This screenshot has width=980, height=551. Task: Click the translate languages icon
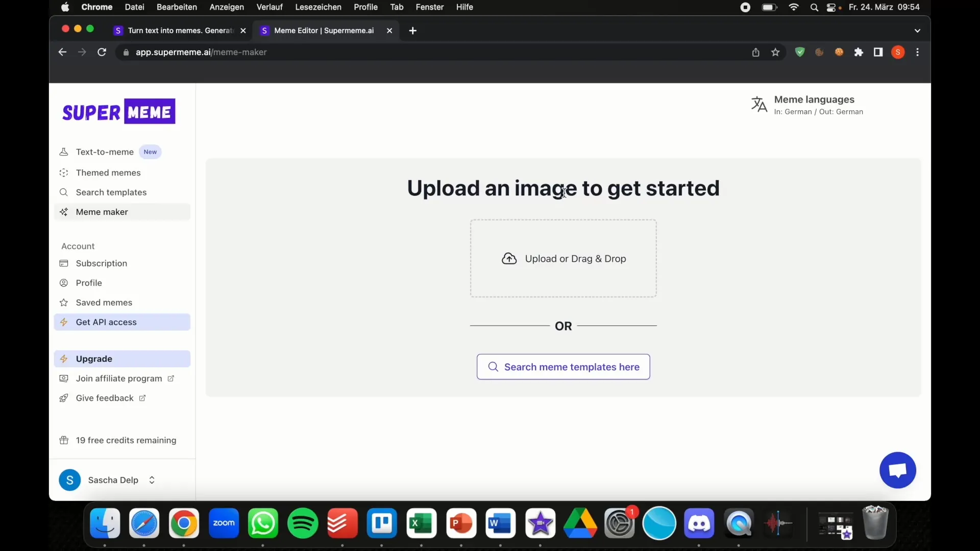click(x=759, y=105)
